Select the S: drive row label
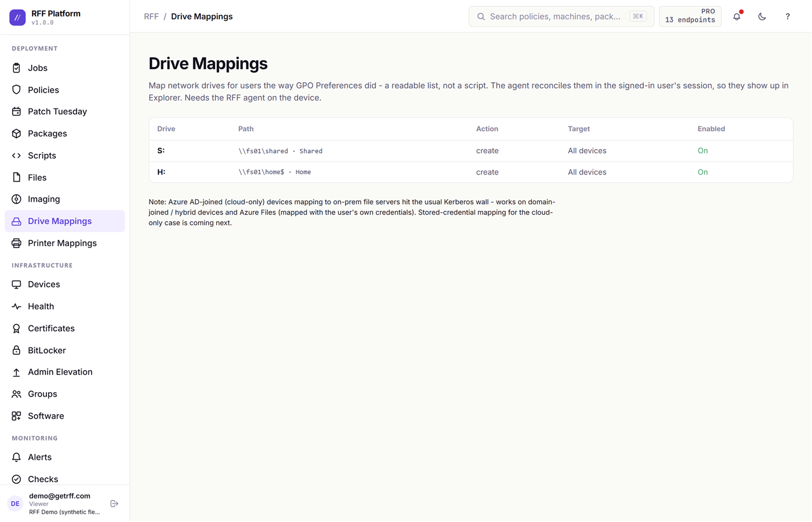 point(161,151)
